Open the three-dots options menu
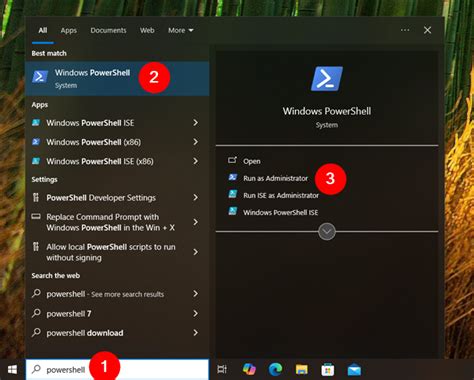This screenshot has height=380, width=474. (405, 30)
